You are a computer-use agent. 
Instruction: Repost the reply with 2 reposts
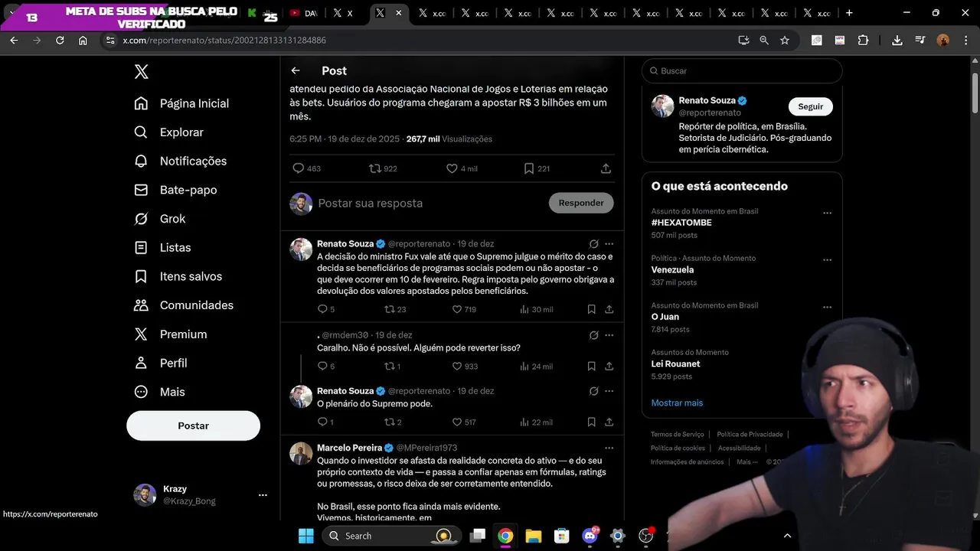click(x=393, y=422)
